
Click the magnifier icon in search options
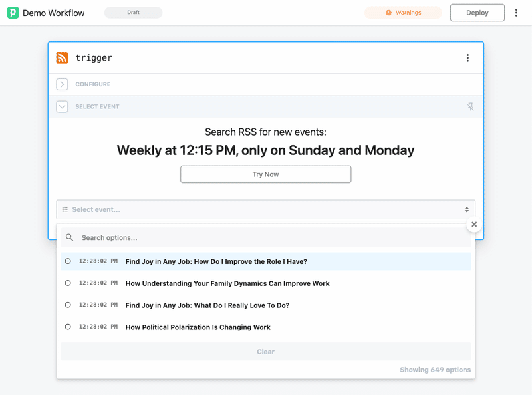70,237
